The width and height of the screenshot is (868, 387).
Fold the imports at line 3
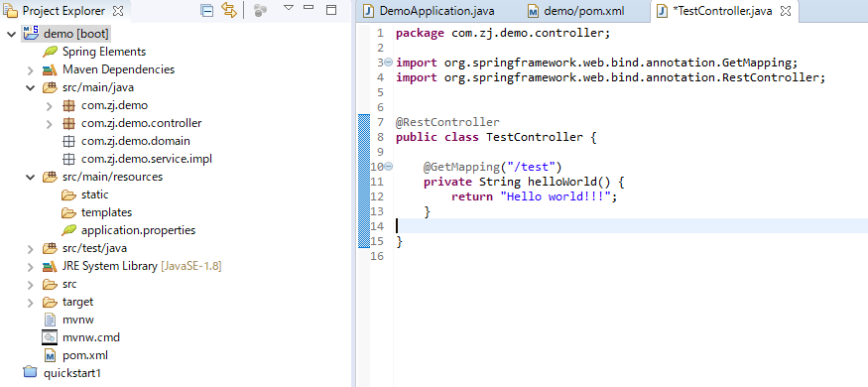pos(389,62)
